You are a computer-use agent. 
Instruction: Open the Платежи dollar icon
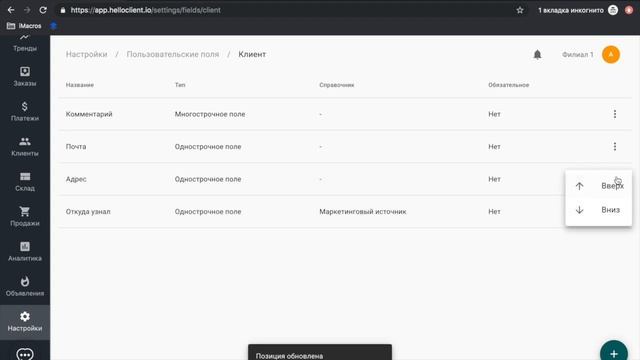tap(25, 107)
